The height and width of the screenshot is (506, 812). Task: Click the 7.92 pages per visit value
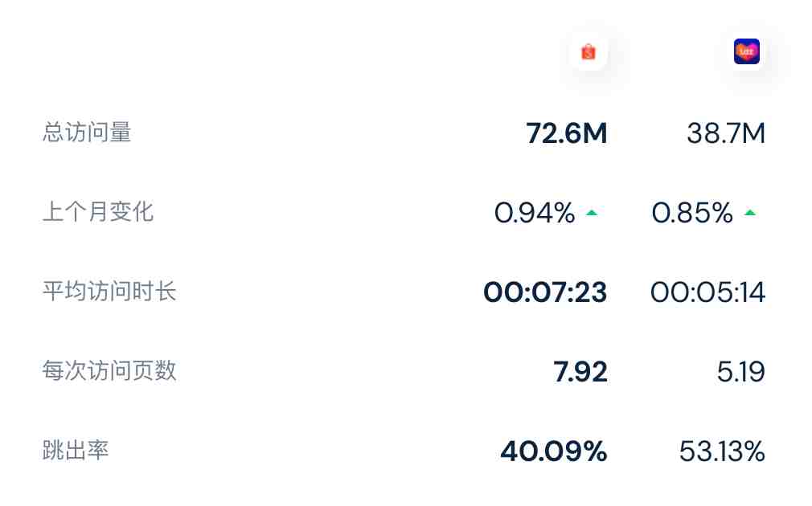(x=580, y=372)
